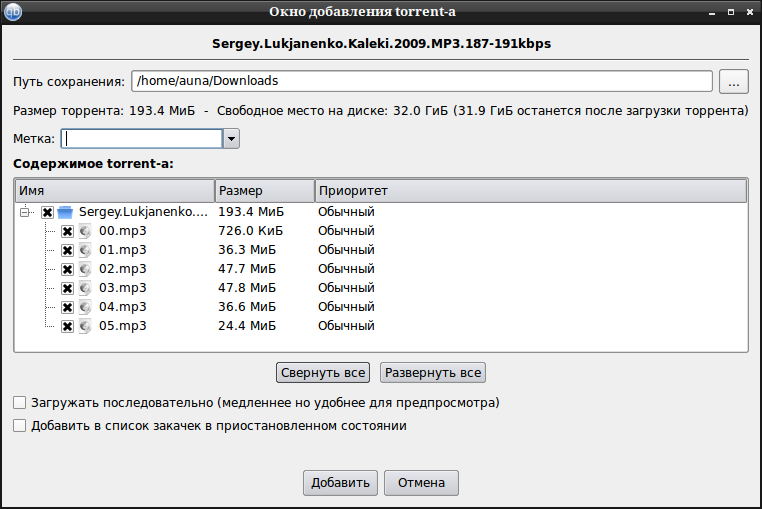Click the 'Отмена' button
Screen dimensions: 762x509
(421, 483)
